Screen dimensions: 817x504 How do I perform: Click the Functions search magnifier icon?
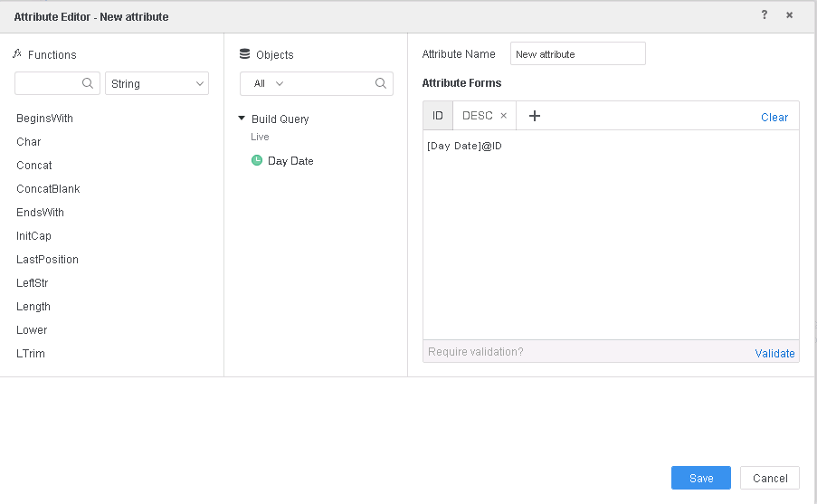(x=88, y=83)
